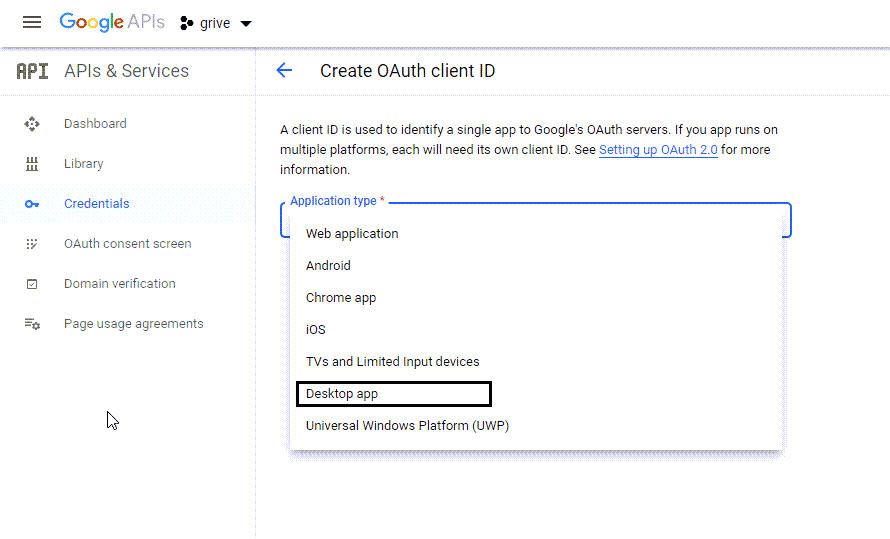Open Domain verification page

click(120, 284)
